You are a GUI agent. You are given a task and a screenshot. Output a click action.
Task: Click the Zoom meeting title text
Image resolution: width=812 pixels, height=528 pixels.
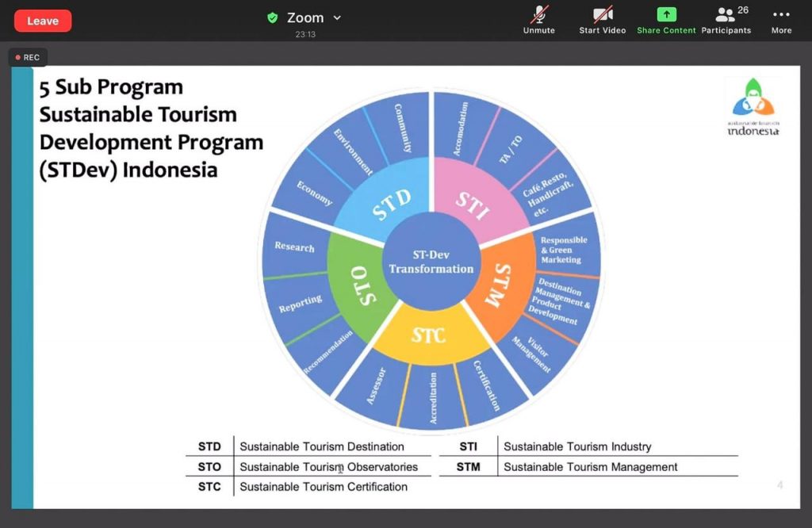[x=305, y=17]
